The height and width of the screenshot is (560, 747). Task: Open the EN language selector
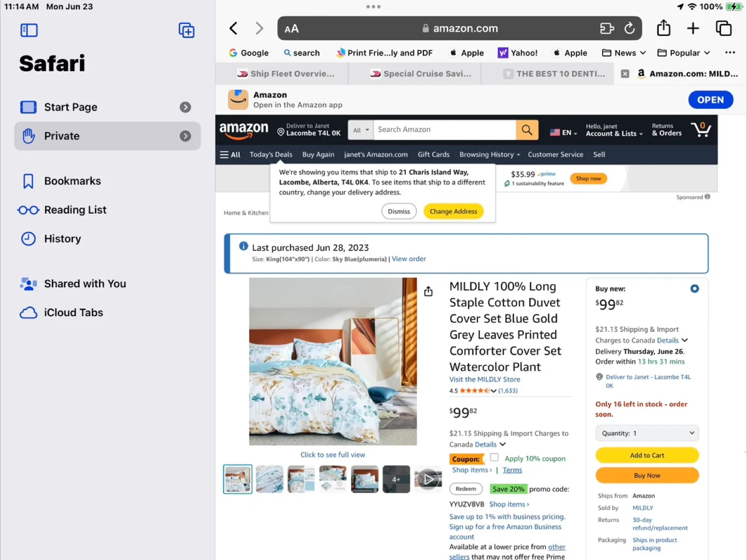(563, 133)
